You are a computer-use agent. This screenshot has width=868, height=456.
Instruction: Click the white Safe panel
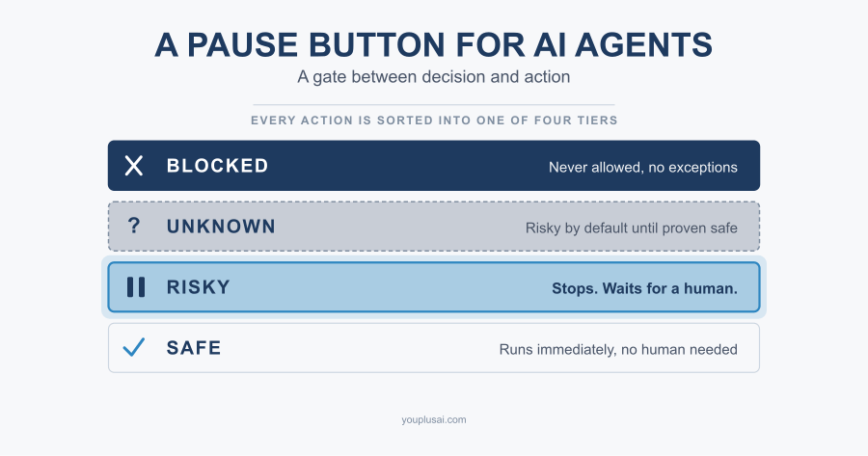[434, 348]
